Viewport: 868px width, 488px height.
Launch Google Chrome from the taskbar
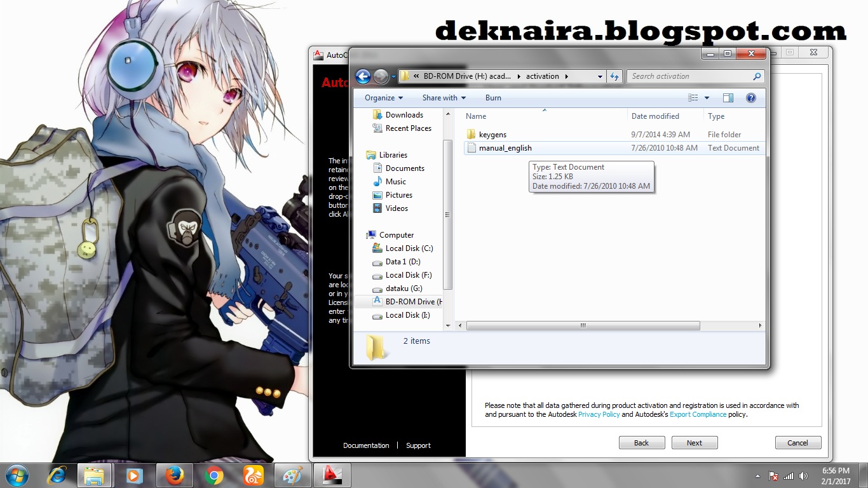pos(214,475)
